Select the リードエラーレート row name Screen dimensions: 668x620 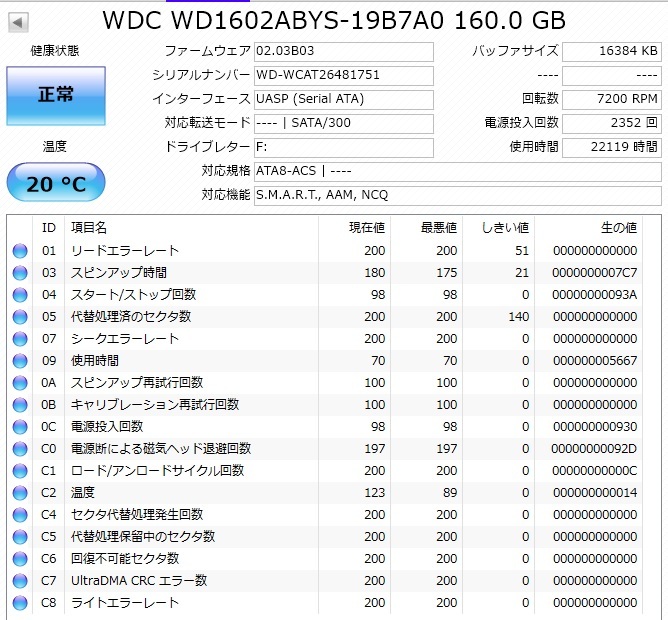[x=125, y=251]
